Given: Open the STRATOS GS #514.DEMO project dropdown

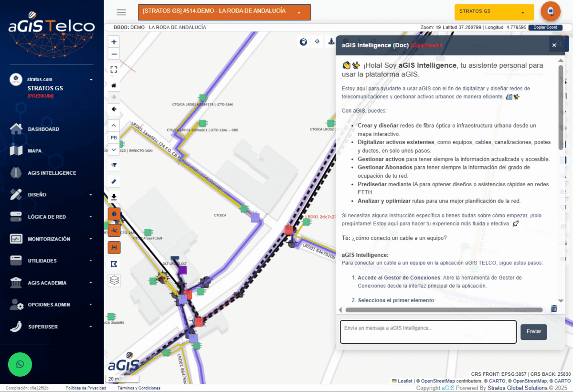Looking at the screenshot, I should [224, 12].
